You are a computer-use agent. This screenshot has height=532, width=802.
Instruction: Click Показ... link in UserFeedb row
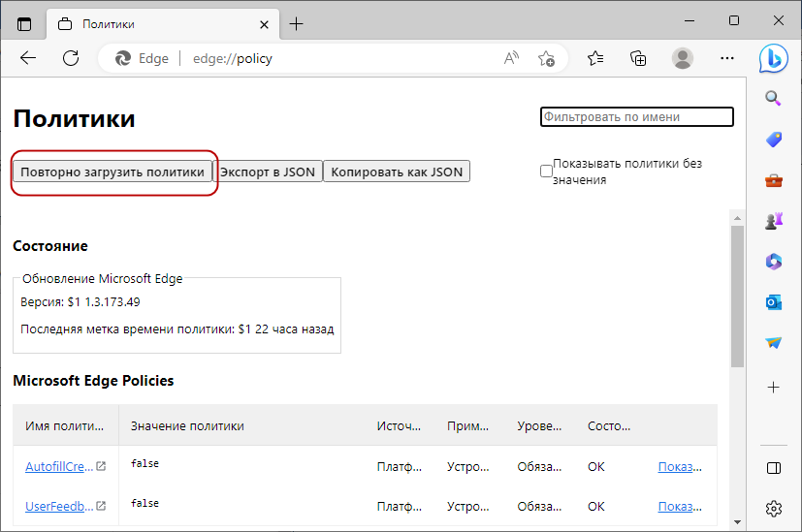point(680,507)
